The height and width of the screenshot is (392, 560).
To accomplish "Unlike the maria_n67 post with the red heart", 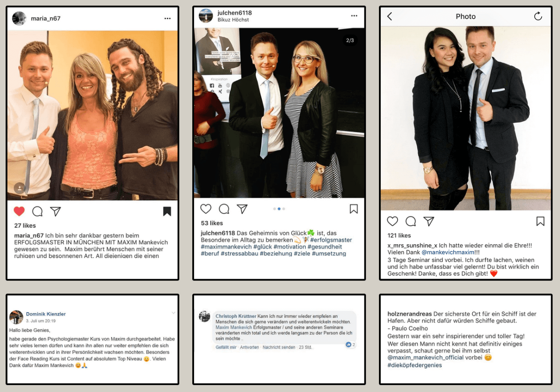I will click(19, 212).
